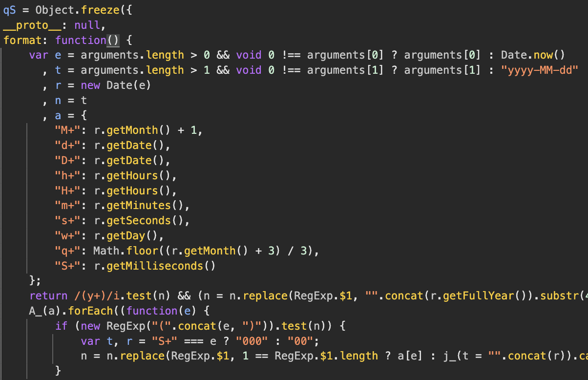Viewport: 588px width, 380px height.
Task: Click the "n = t" assignment line
Action: (x=71, y=101)
